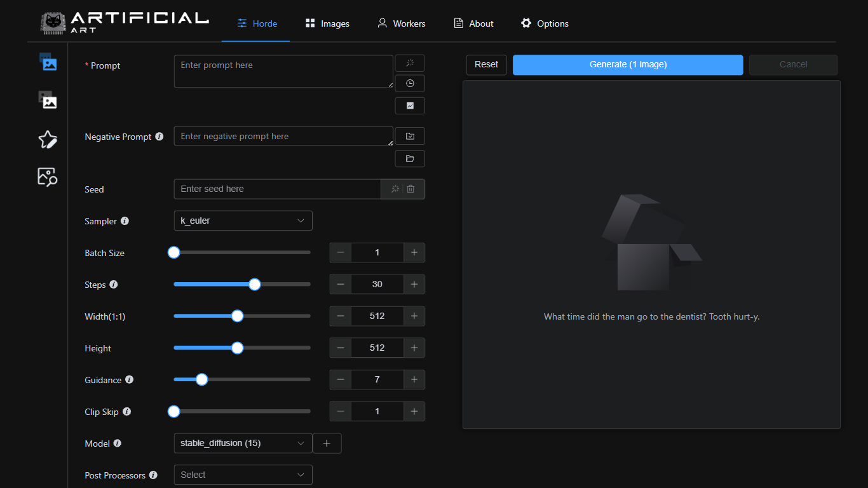Click the Negative Prompt info icon
Image resolution: width=868 pixels, height=488 pixels.
(159, 137)
